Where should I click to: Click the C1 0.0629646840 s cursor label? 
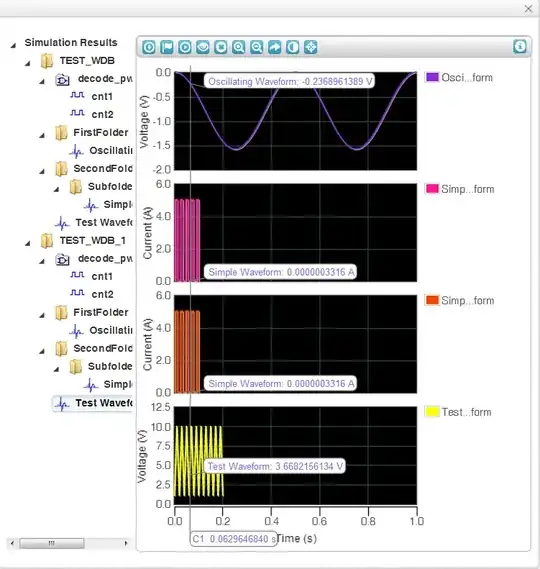pyautogui.click(x=233, y=539)
